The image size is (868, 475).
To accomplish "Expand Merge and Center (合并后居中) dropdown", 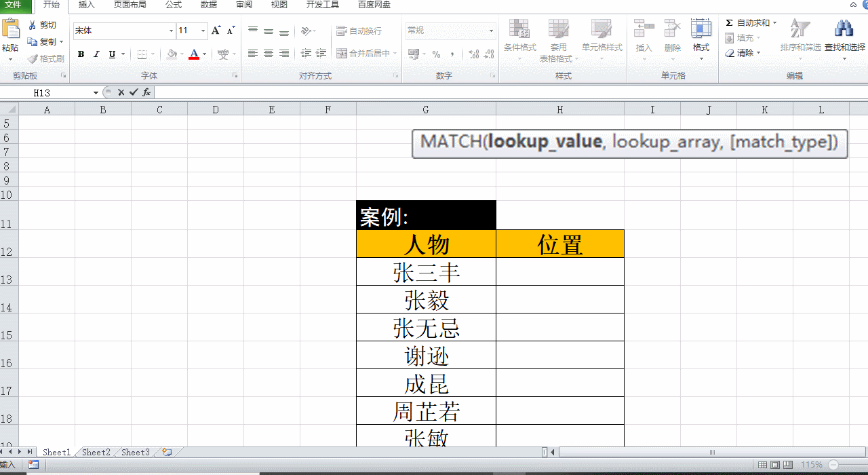I will (395, 53).
